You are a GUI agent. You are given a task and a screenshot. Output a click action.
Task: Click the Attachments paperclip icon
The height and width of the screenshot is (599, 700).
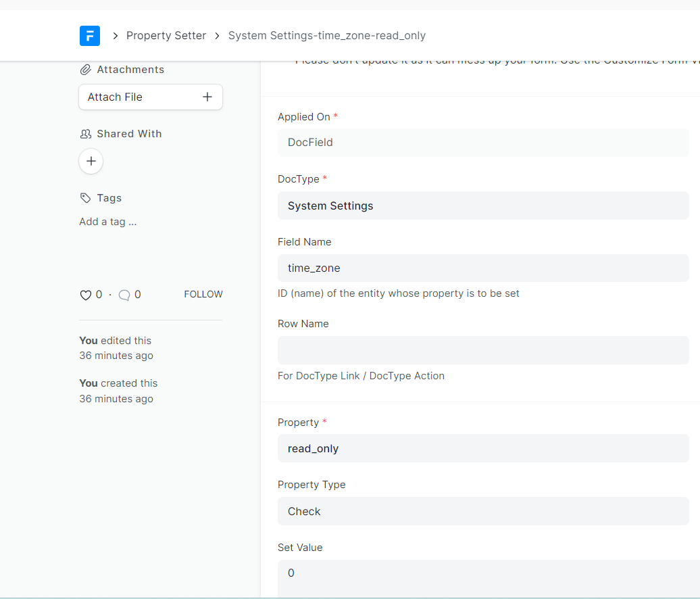click(86, 70)
